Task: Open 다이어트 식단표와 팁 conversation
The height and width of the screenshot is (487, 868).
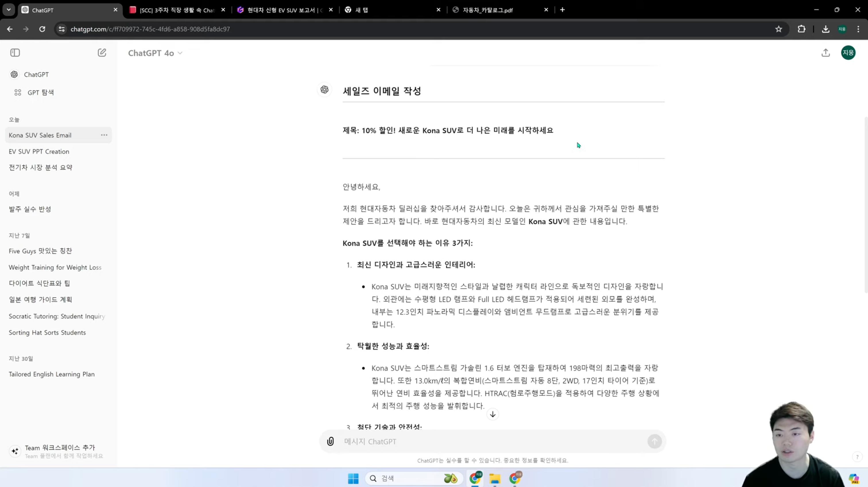Action: click(x=39, y=283)
